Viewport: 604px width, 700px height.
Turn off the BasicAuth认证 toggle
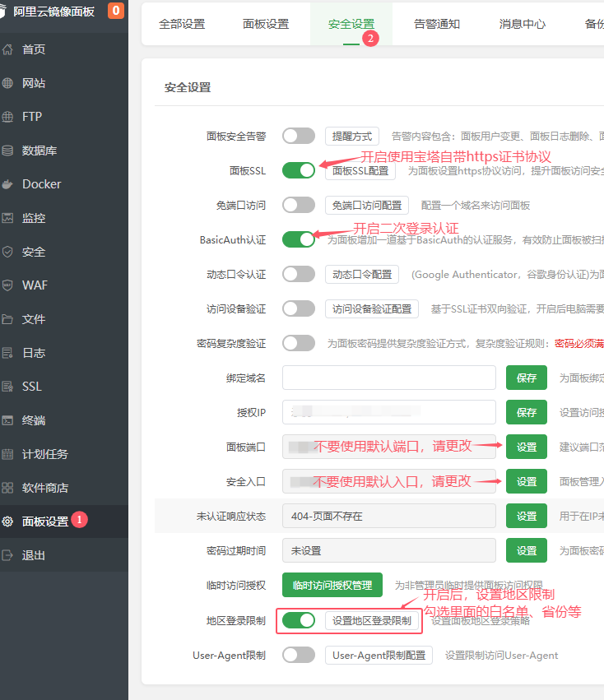pos(298,239)
